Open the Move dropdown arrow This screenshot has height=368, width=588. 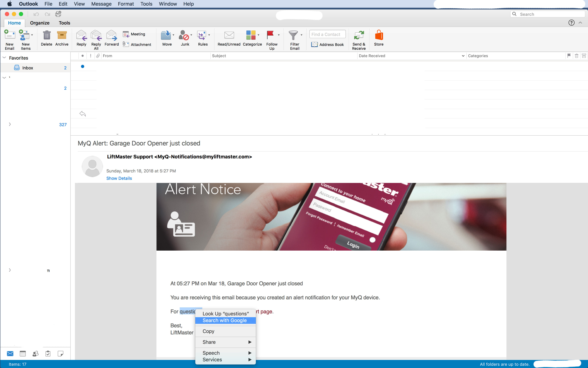pyautogui.click(x=173, y=35)
